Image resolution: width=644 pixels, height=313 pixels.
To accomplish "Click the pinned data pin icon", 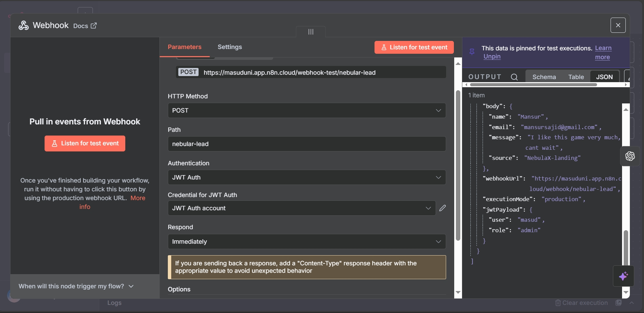I will 472,52.
